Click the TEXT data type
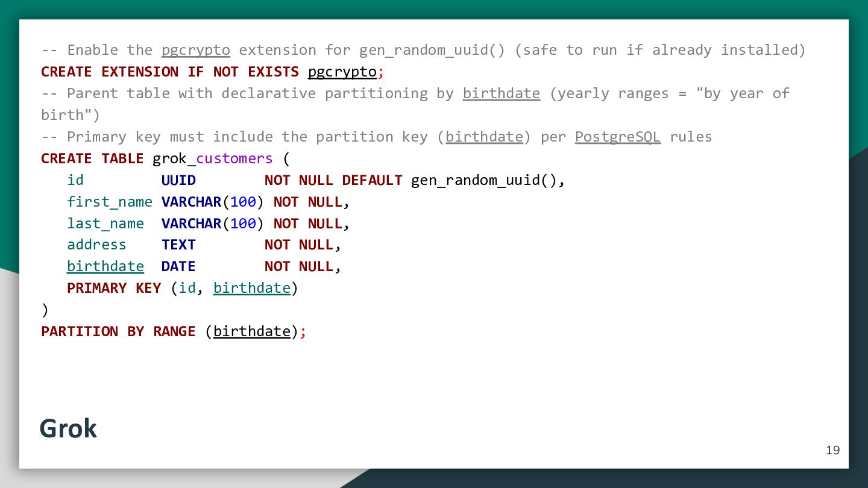The image size is (868, 488). (178, 245)
